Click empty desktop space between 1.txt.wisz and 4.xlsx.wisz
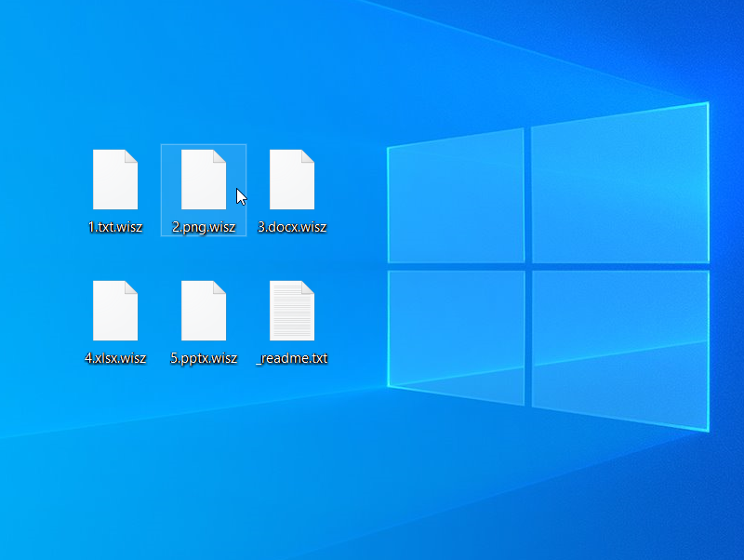The image size is (744, 560). [x=115, y=256]
